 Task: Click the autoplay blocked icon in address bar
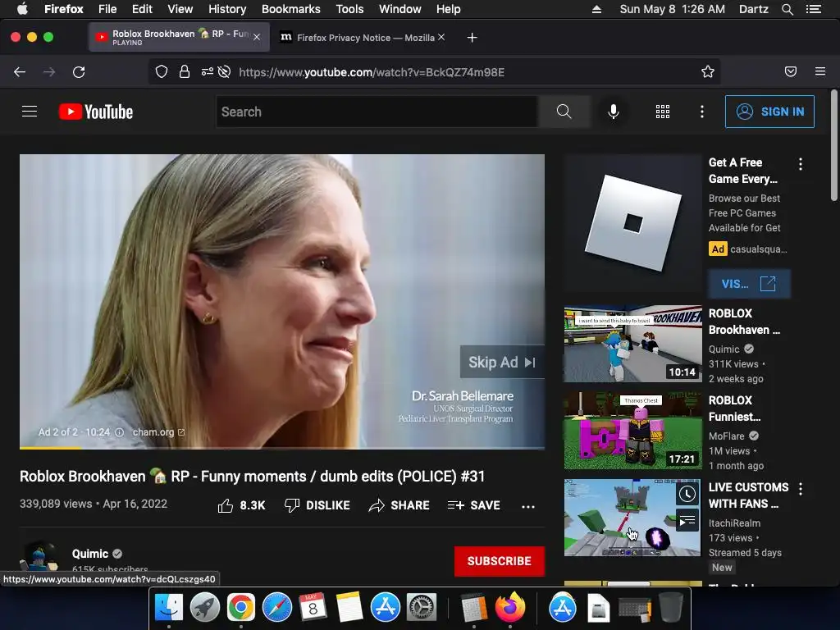click(x=225, y=72)
